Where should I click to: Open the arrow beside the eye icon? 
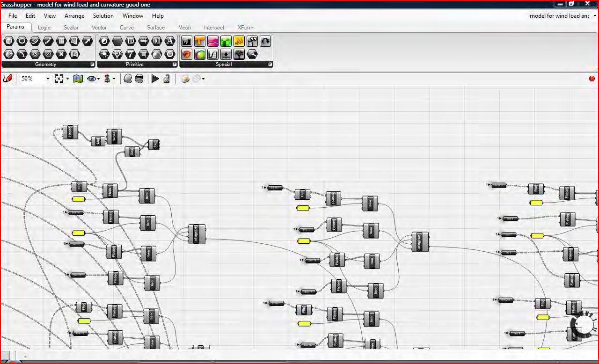[x=98, y=79]
